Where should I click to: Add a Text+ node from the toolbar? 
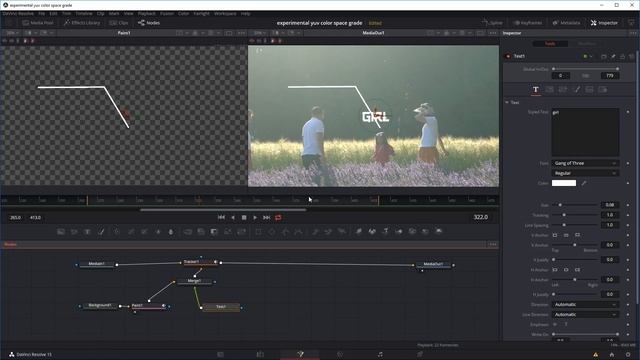point(87,231)
